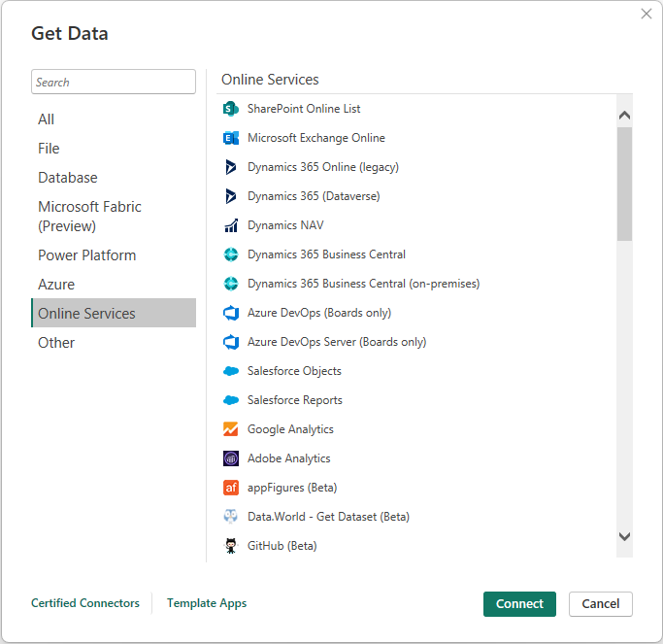Click the Dynamics NAV chart icon

tap(231, 225)
